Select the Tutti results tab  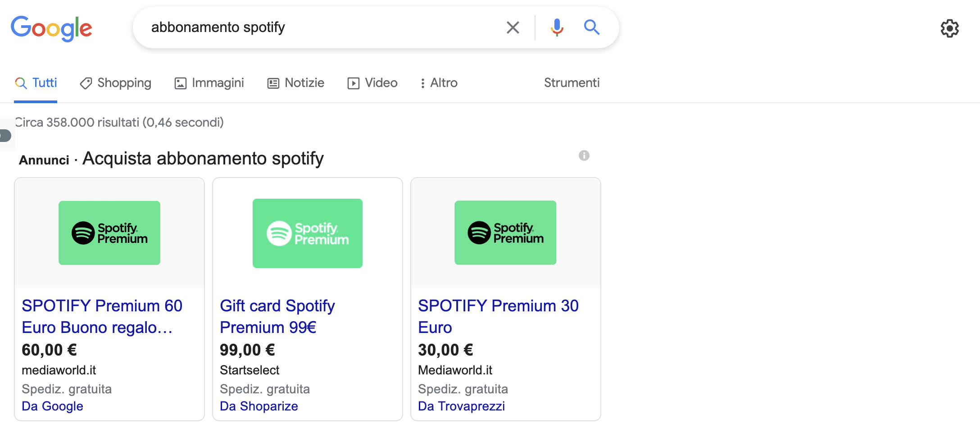tap(36, 83)
